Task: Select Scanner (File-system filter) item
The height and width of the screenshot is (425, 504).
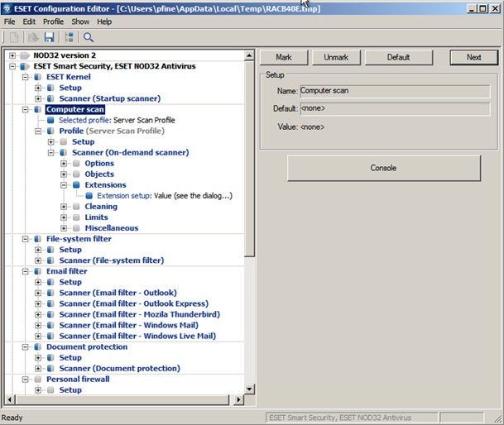Action: pos(112,260)
